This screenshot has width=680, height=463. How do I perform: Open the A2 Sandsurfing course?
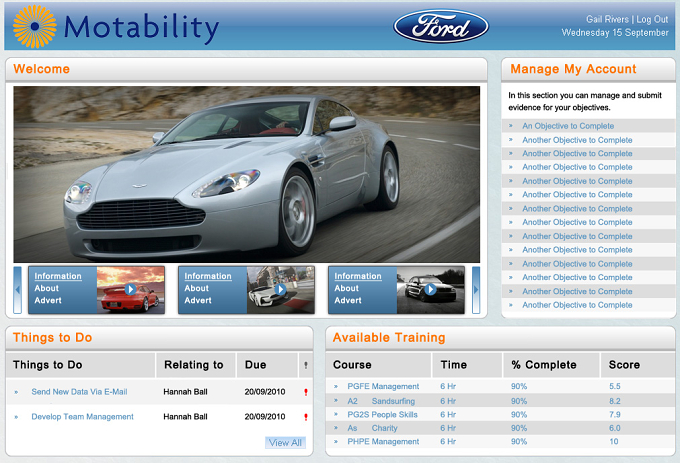coord(381,401)
